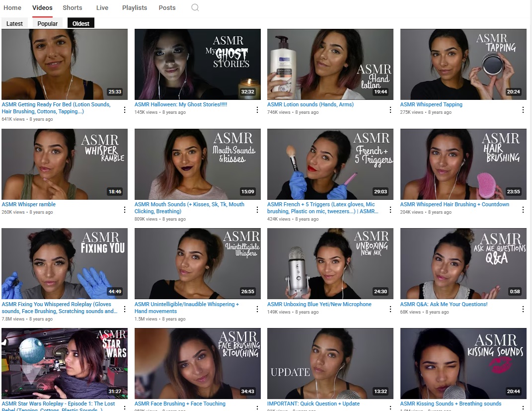Sort videos by Popular
The image size is (532, 411).
click(48, 23)
